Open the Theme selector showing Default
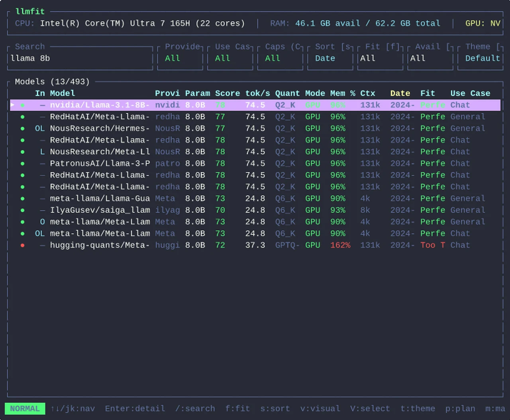The image size is (510, 420). tap(481, 58)
